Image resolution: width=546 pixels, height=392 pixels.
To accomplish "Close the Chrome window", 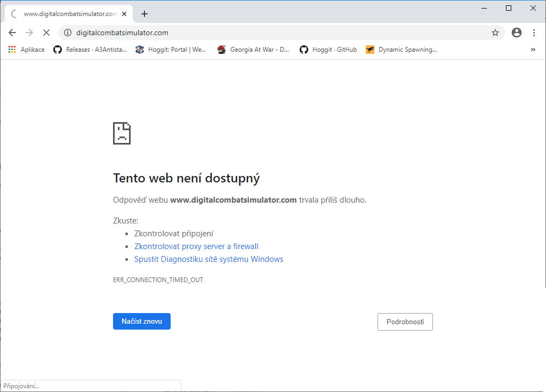I will click(533, 8).
